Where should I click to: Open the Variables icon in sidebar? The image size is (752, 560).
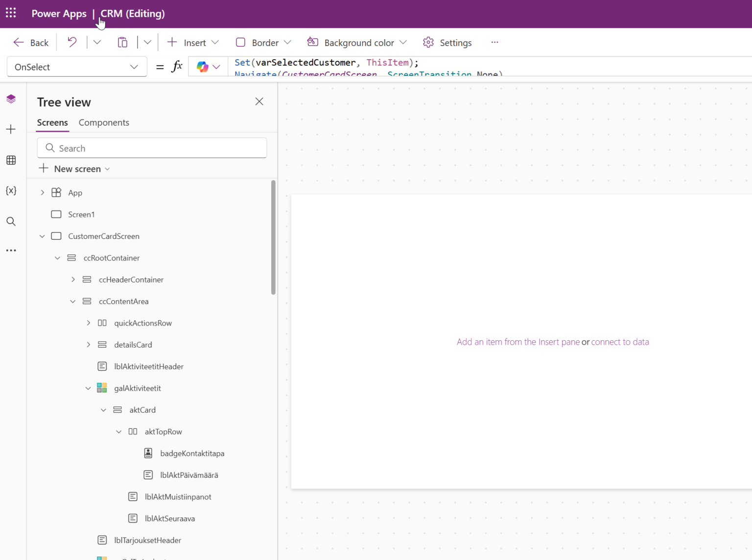[11, 190]
